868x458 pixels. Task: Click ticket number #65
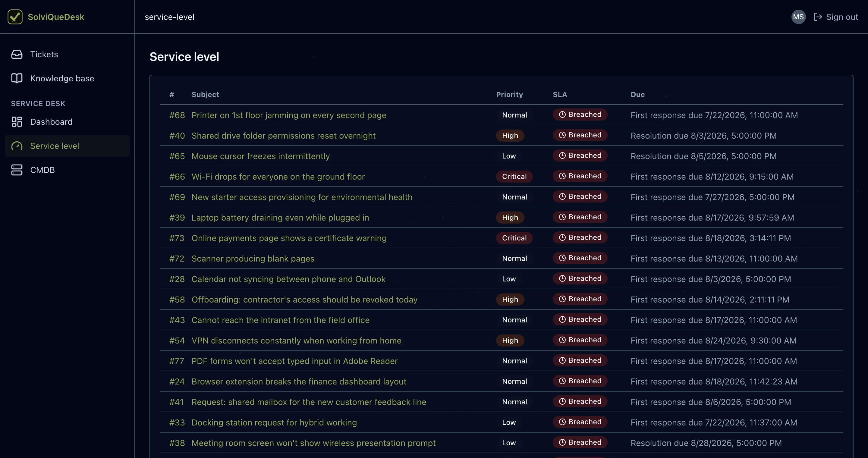coord(177,156)
